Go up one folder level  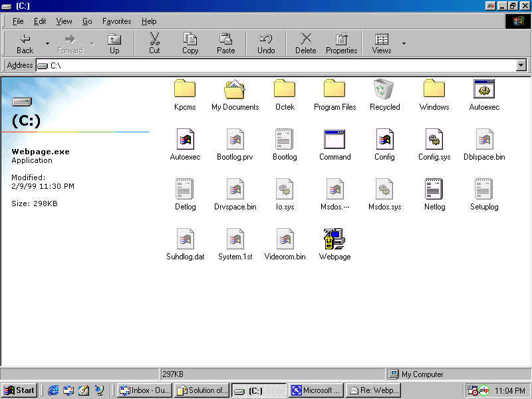pos(114,43)
